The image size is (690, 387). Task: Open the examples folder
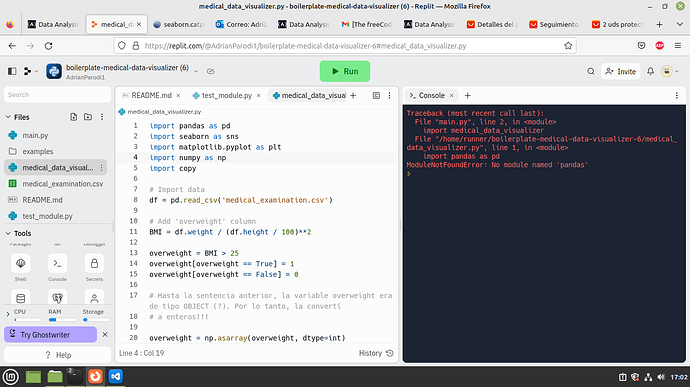(38, 151)
